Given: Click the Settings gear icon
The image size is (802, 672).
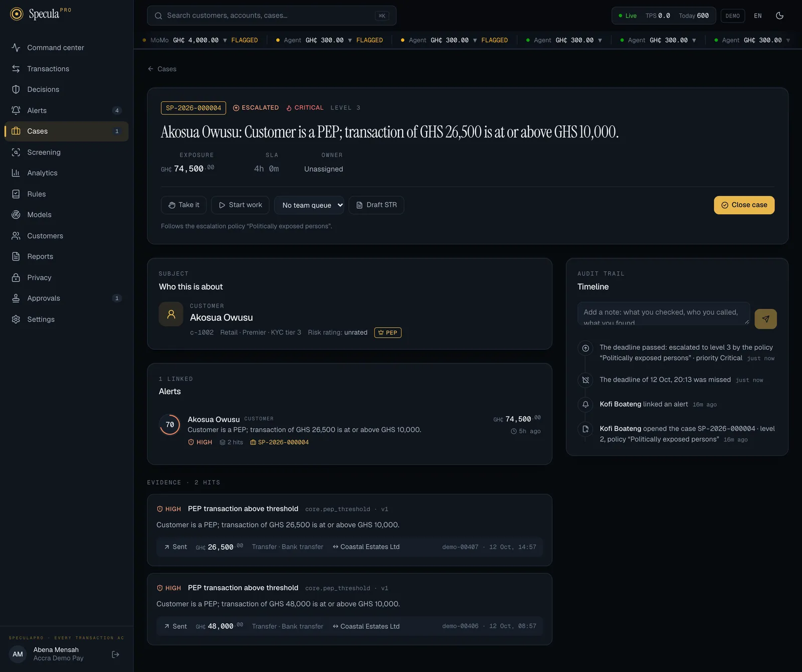Looking at the screenshot, I should 16,319.
